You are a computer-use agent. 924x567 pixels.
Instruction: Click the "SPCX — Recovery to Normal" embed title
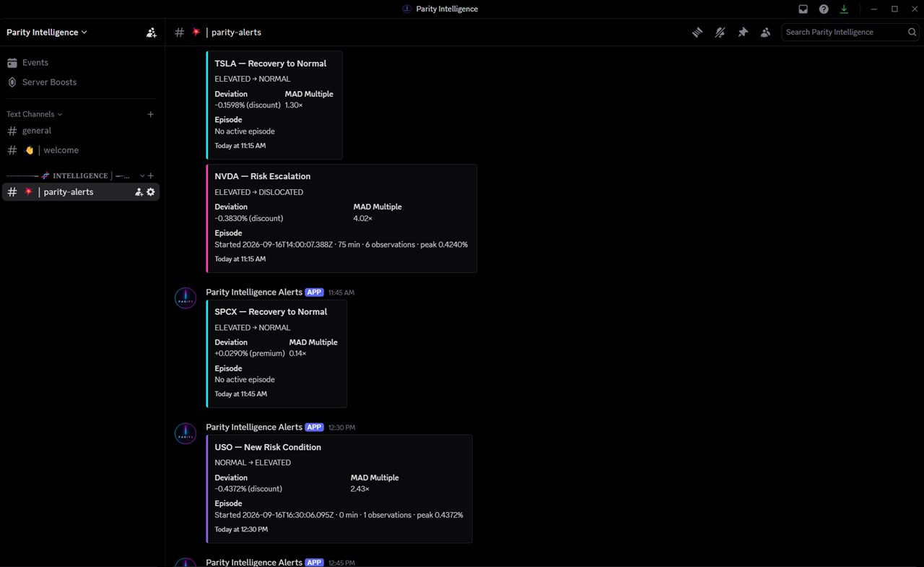click(x=271, y=312)
